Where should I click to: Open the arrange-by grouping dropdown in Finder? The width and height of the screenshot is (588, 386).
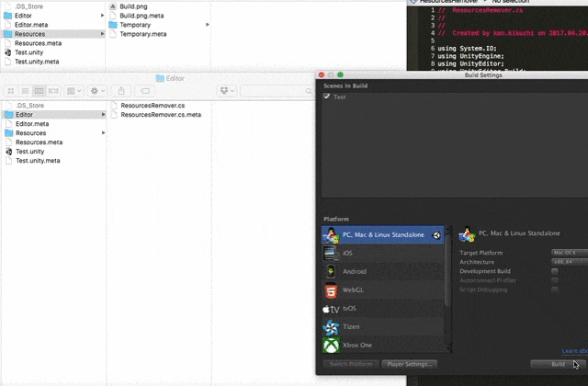pos(73,91)
